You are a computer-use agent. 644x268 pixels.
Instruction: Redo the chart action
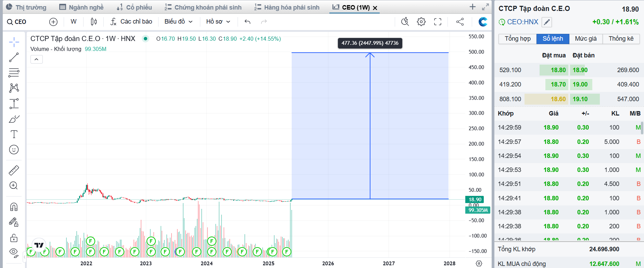click(x=264, y=22)
